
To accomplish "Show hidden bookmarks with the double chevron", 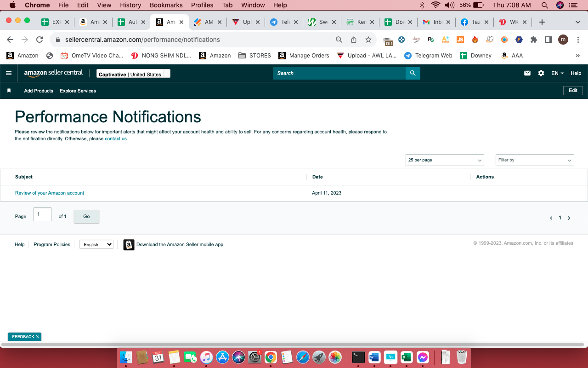I will (x=577, y=56).
